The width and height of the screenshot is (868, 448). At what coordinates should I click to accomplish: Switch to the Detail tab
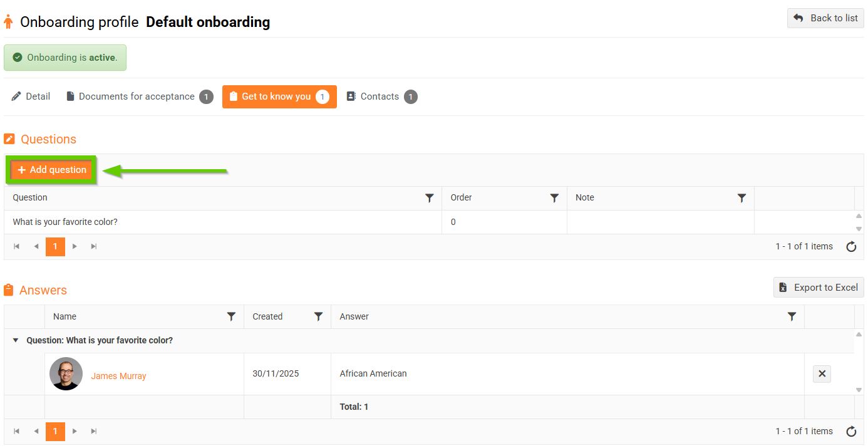pyautogui.click(x=31, y=96)
